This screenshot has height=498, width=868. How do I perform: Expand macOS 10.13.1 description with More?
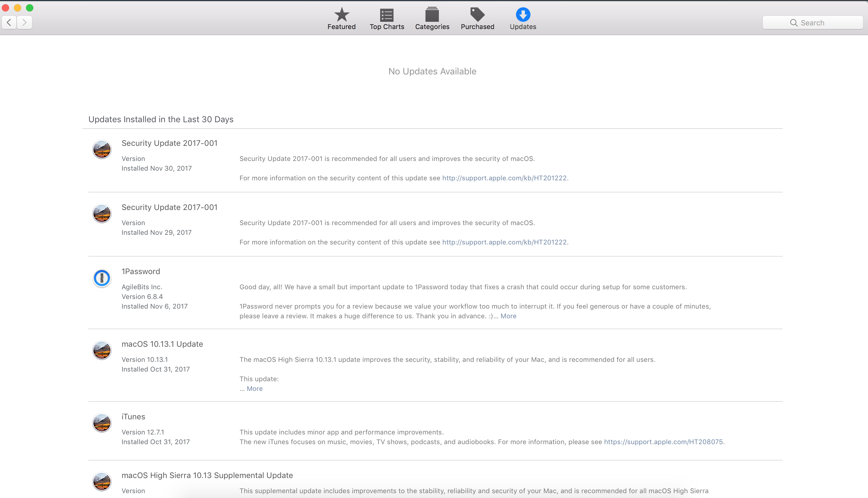[x=255, y=388]
